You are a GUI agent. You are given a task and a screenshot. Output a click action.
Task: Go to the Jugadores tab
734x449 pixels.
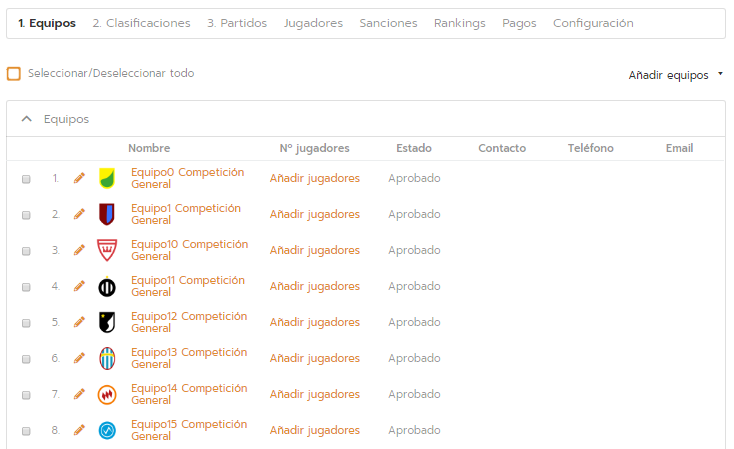[x=313, y=23]
